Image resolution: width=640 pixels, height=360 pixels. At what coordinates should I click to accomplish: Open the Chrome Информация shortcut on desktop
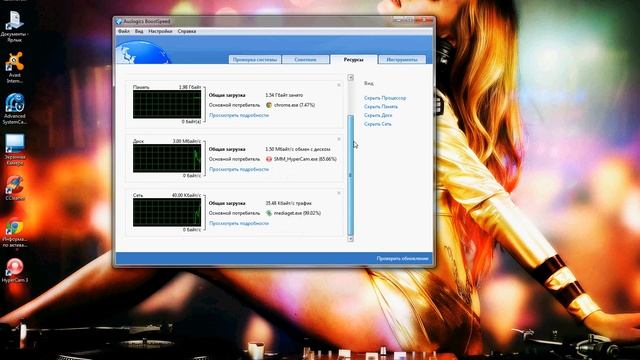point(14,233)
